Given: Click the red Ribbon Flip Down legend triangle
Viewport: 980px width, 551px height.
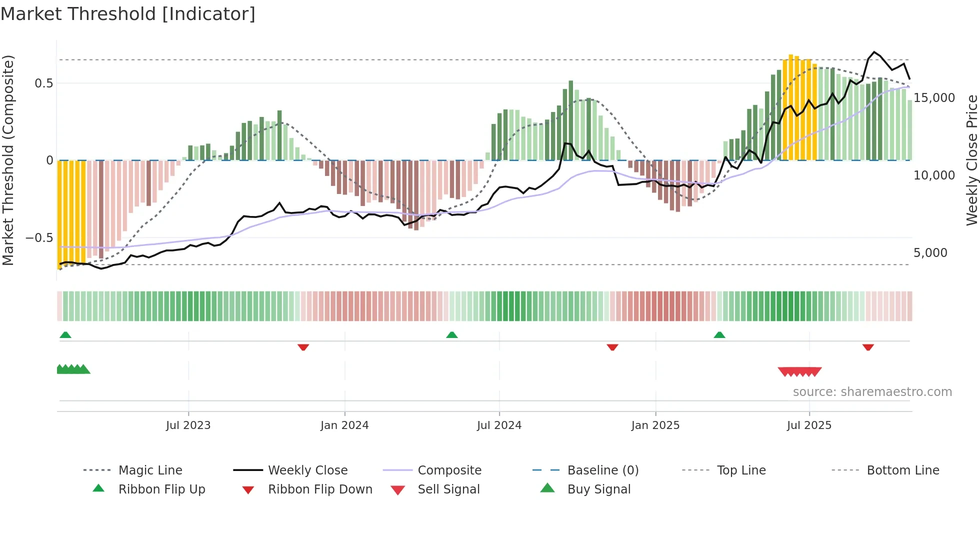Looking at the screenshot, I should (248, 490).
